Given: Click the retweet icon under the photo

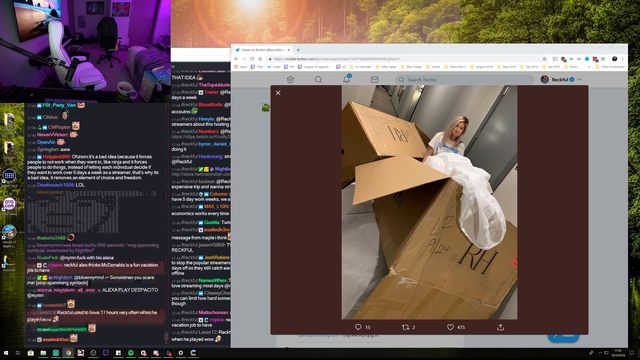Looking at the screenshot, I should [405, 327].
